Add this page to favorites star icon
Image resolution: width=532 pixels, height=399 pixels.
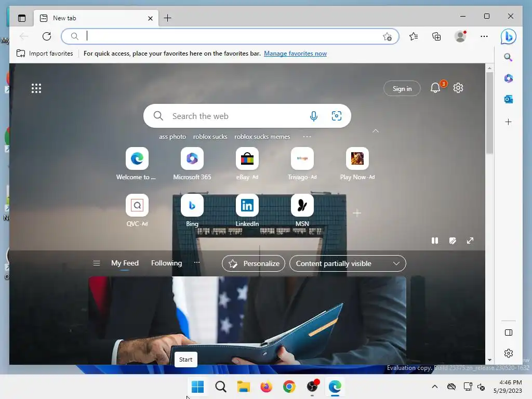click(387, 37)
